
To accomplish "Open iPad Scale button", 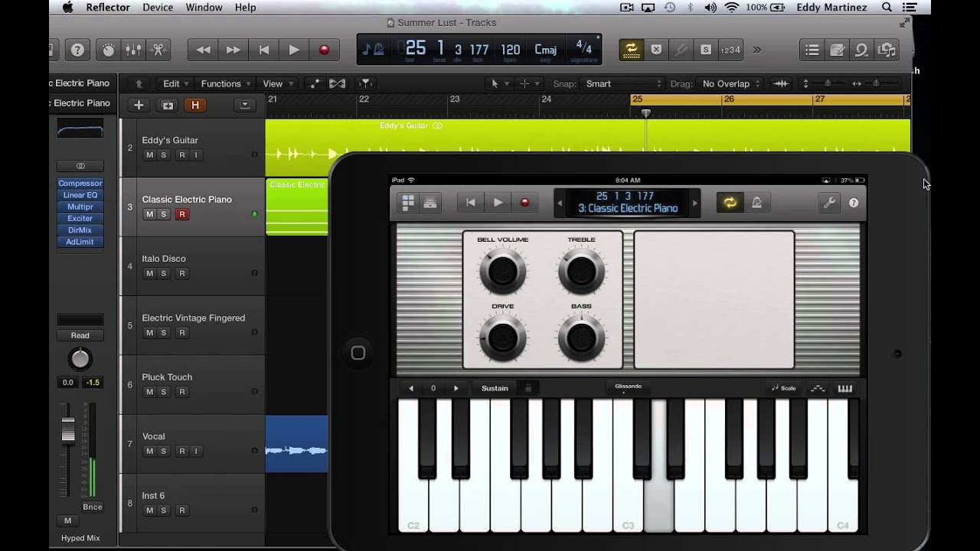I will [x=784, y=388].
